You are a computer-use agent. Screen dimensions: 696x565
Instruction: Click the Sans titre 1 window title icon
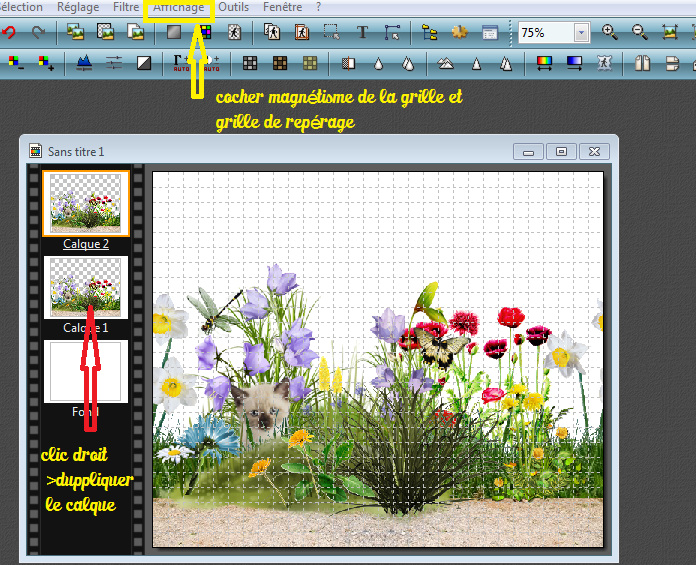click(36, 151)
